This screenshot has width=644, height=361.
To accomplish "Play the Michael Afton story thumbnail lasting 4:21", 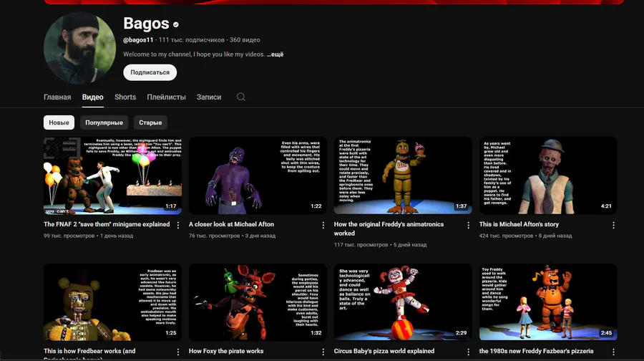I will (548, 175).
